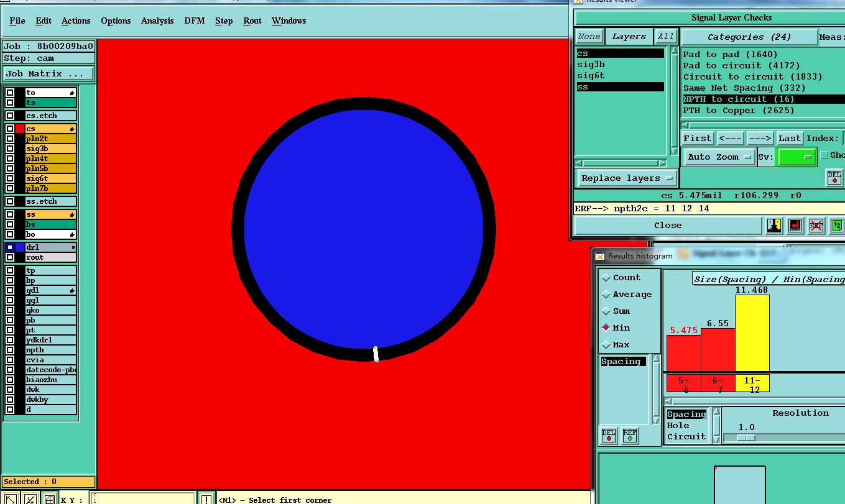This screenshot has height=504, width=845.
Task: Select the Min radio option
Action: point(606,328)
